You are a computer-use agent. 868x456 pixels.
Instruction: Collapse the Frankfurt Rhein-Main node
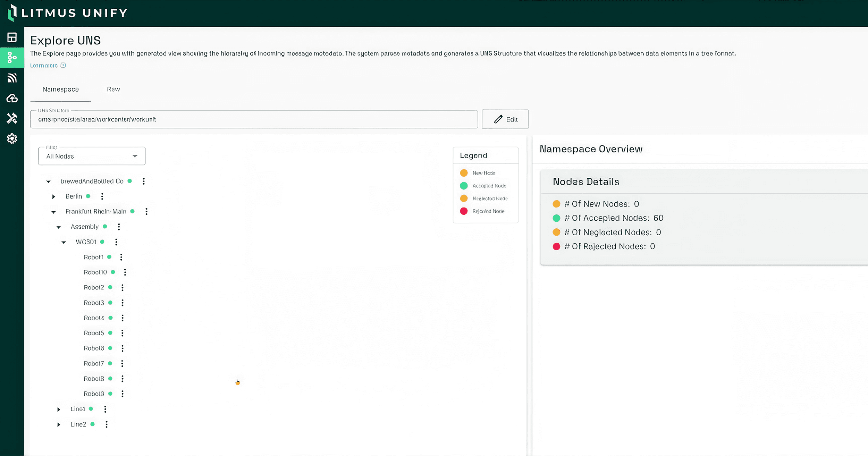click(x=53, y=212)
